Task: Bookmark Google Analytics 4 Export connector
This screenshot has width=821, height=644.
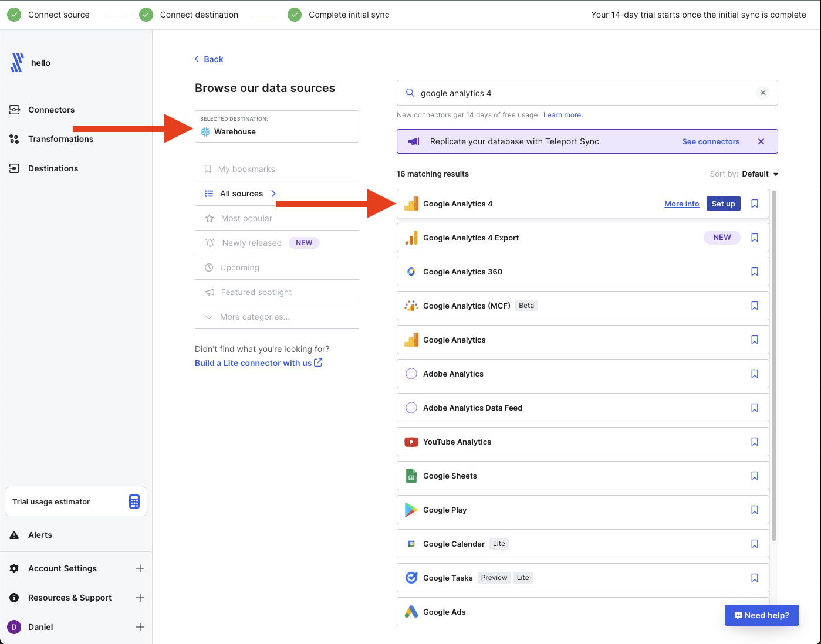Action: (x=755, y=238)
